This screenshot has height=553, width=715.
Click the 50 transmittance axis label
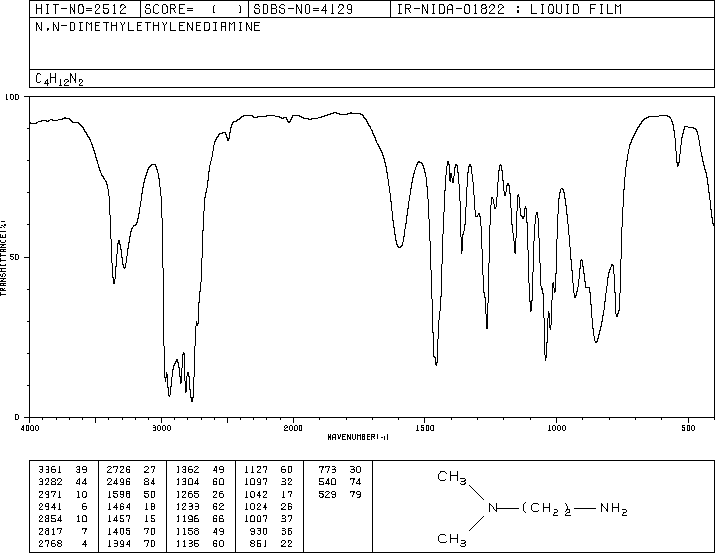[14, 258]
